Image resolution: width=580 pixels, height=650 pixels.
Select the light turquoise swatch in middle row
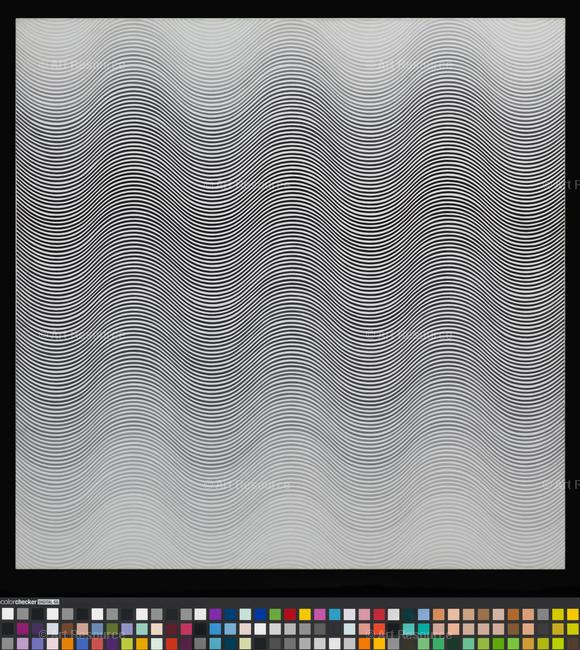(142, 629)
